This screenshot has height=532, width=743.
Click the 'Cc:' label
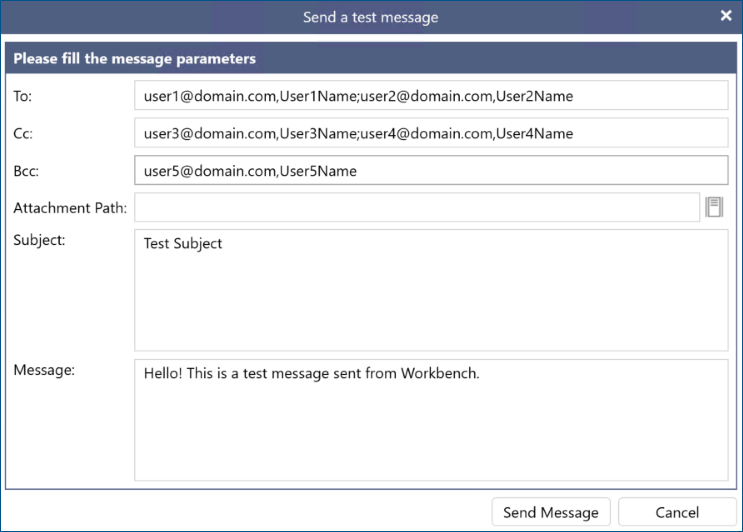tap(23, 133)
